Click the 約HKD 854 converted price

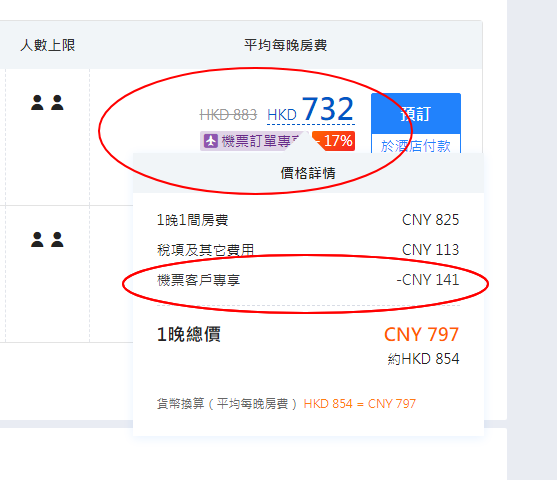click(423, 359)
